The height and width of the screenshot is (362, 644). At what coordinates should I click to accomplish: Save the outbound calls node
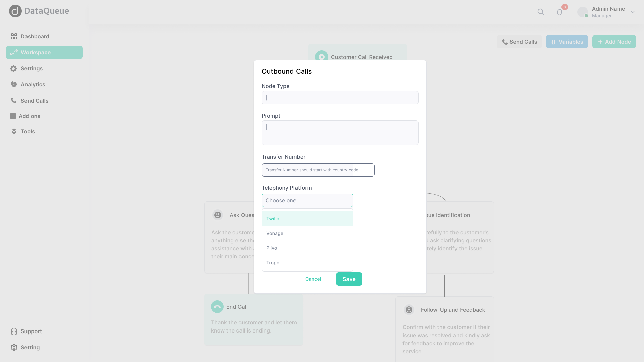coord(349,279)
